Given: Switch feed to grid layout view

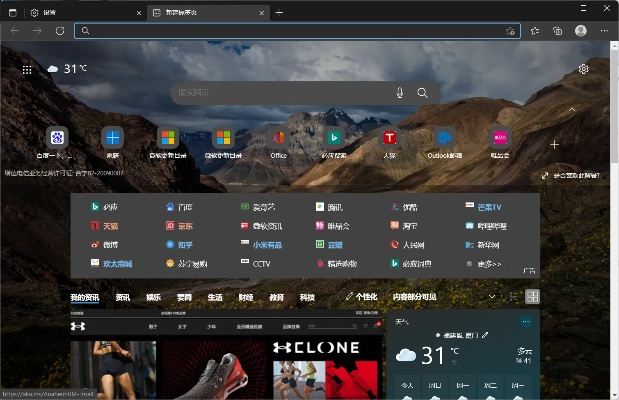Looking at the screenshot, I should tap(533, 297).
